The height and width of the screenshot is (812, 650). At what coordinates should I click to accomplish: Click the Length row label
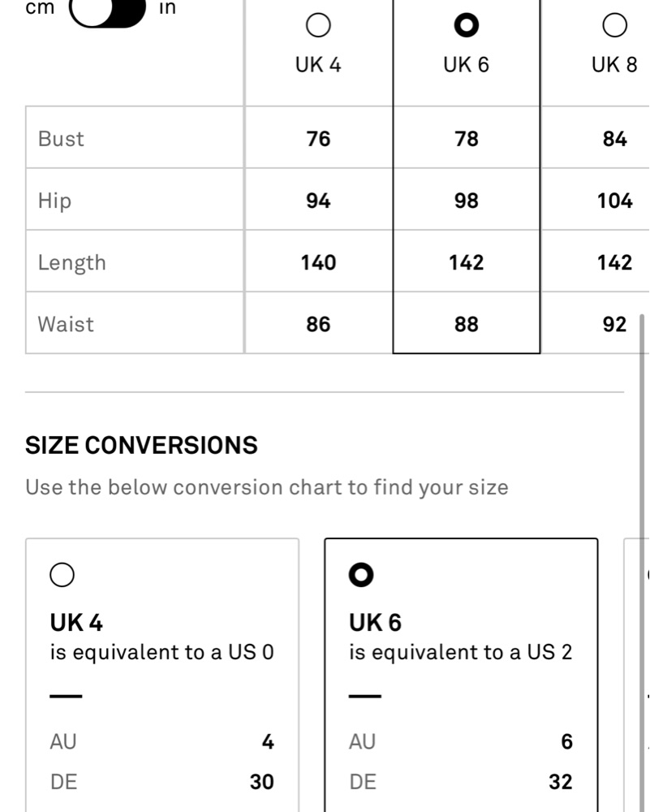(x=72, y=262)
